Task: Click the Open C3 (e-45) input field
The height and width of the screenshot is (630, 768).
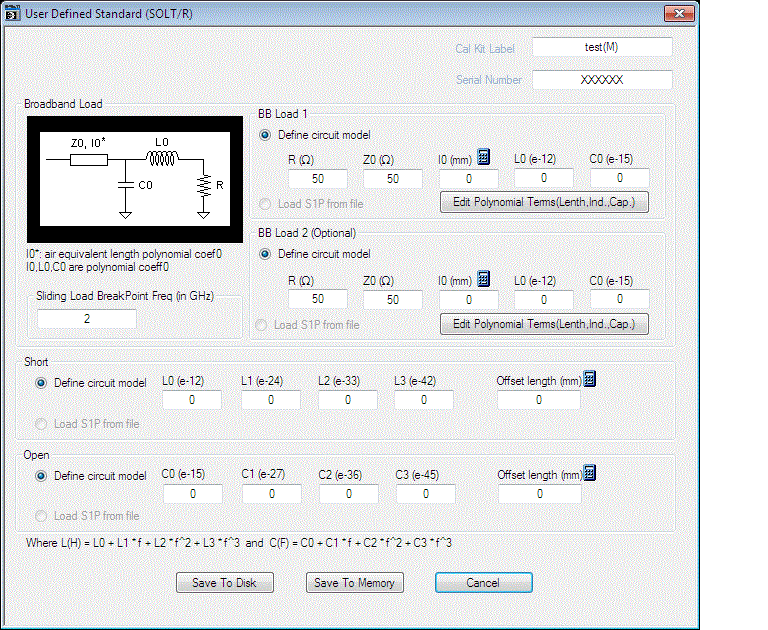Action: (424, 494)
